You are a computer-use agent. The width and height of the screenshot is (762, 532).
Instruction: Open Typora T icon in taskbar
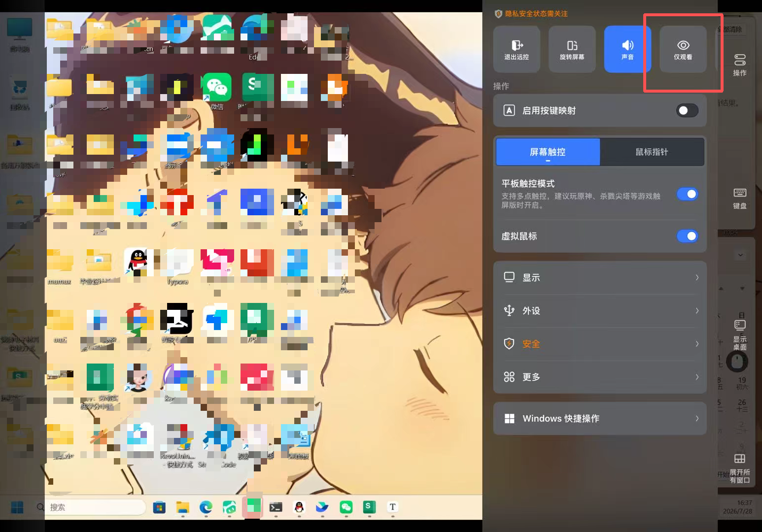point(393,507)
